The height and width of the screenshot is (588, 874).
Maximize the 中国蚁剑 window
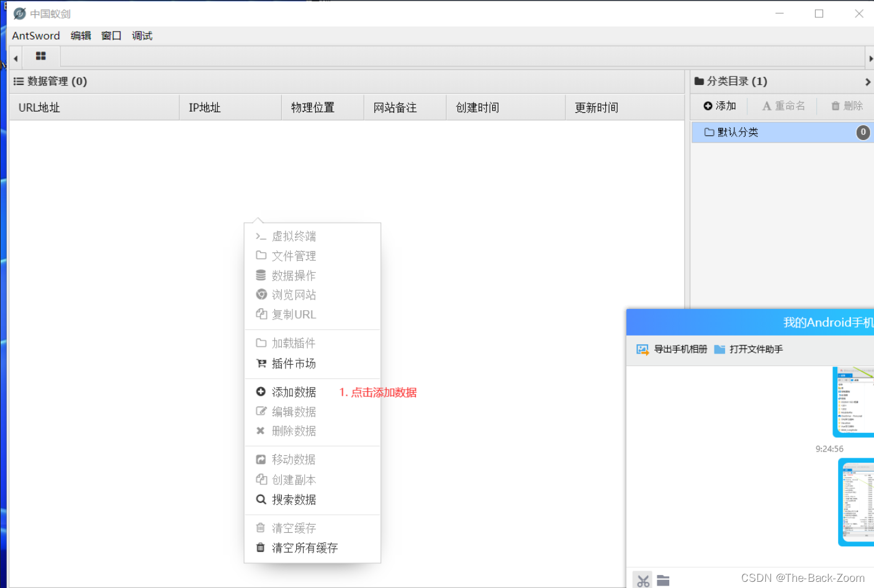[819, 14]
